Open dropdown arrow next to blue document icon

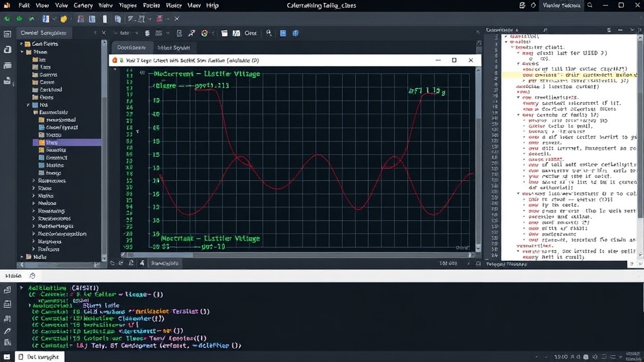54,19
